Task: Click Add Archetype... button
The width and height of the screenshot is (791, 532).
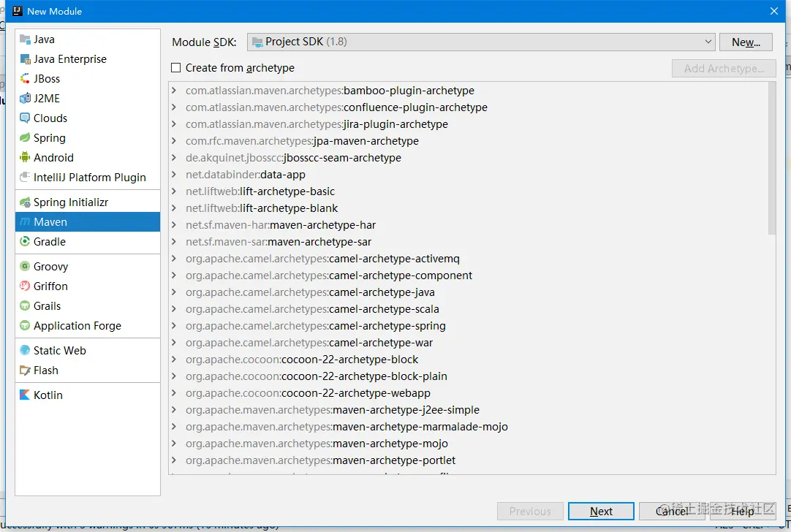Action: tap(724, 68)
